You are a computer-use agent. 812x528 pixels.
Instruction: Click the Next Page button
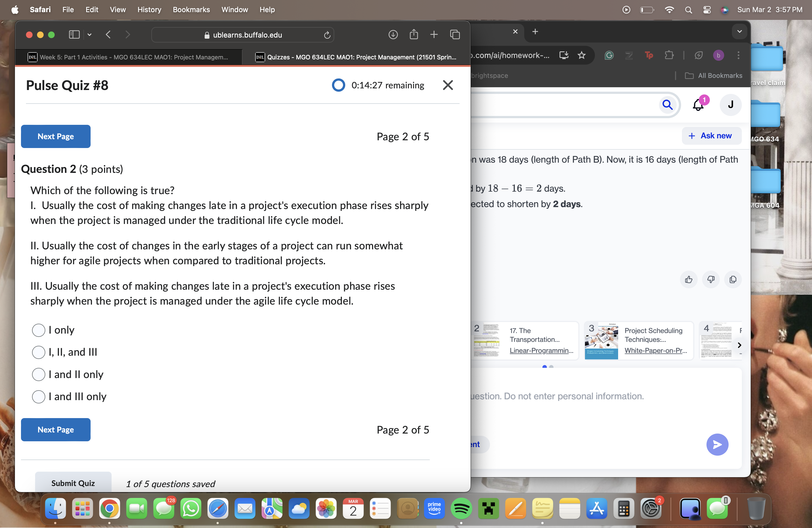[x=56, y=136]
